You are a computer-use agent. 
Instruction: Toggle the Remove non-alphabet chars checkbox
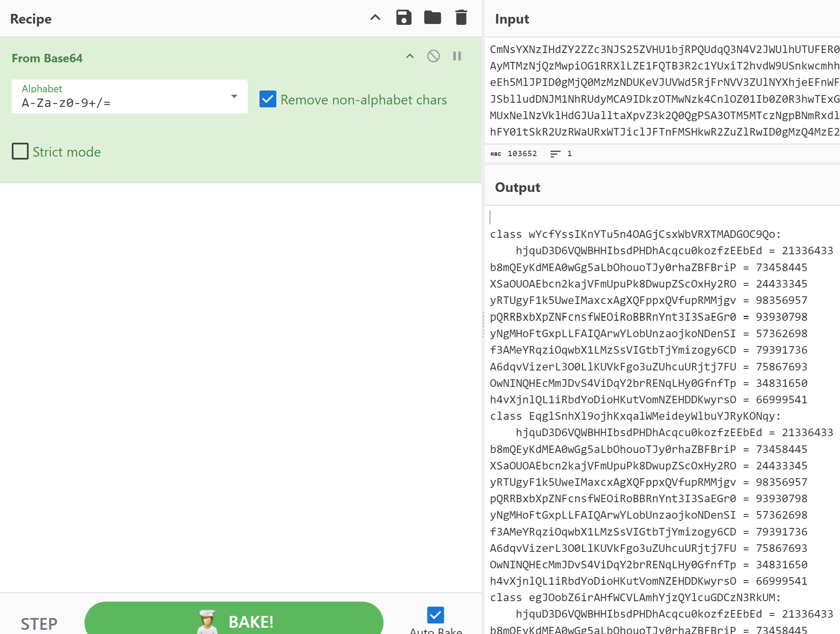(267, 99)
